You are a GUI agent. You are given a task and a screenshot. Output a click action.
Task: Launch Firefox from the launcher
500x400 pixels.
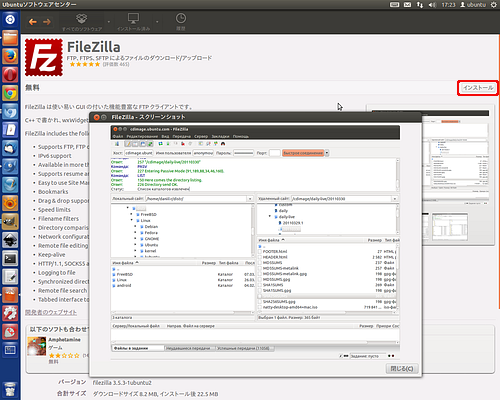[x=10, y=56]
